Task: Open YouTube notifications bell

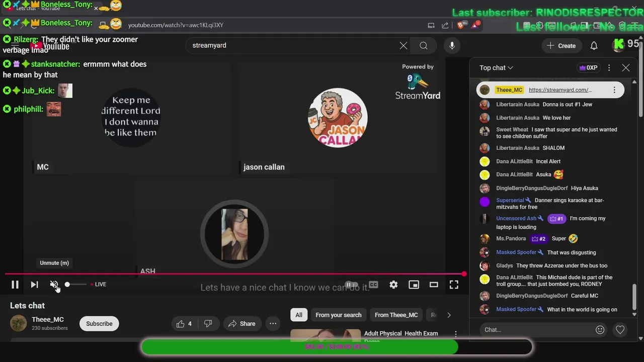Action: (594, 46)
